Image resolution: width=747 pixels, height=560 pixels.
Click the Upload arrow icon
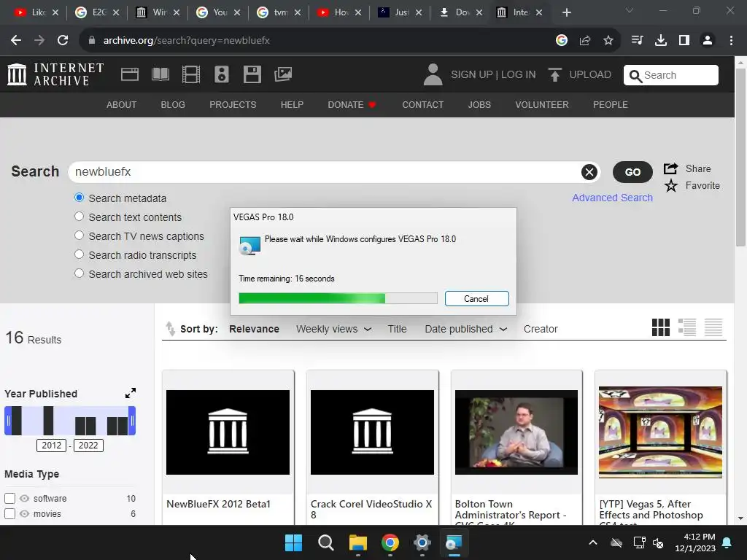pyautogui.click(x=554, y=75)
